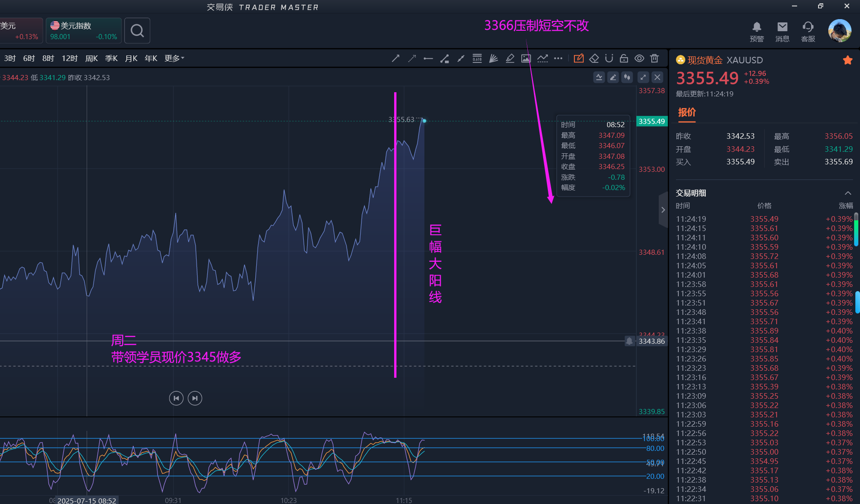Delete drawings with the trash icon
The height and width of the screenshot is (504, 860).
click(655, 58)
